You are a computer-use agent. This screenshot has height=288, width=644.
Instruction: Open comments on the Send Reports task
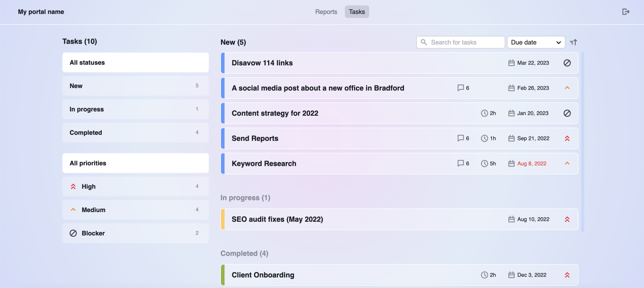coord(460,138)
